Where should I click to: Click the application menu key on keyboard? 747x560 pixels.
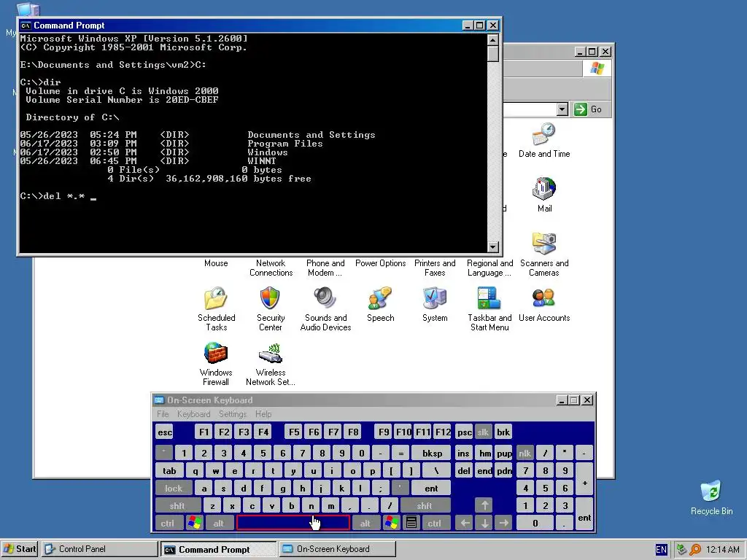(x=411, y=523)
